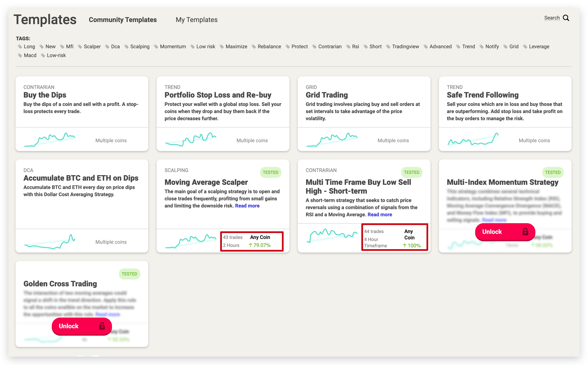Filter by the Long tag

click(x=26, y=46)
